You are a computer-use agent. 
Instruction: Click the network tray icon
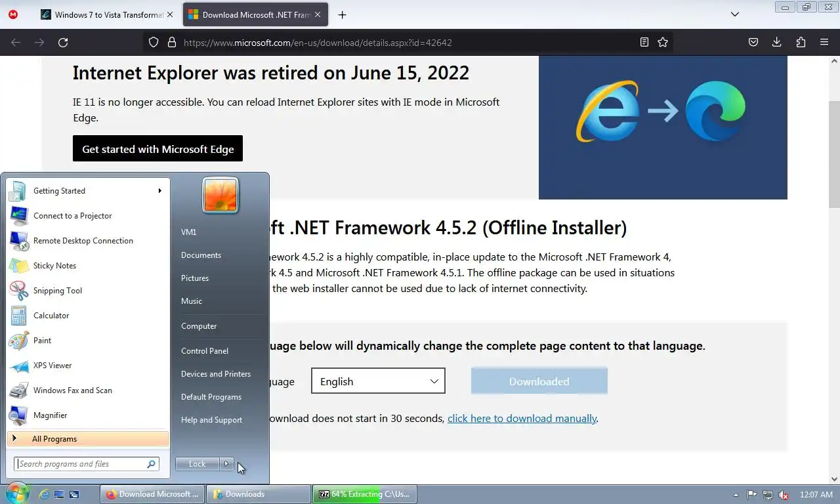pos(768,495)
